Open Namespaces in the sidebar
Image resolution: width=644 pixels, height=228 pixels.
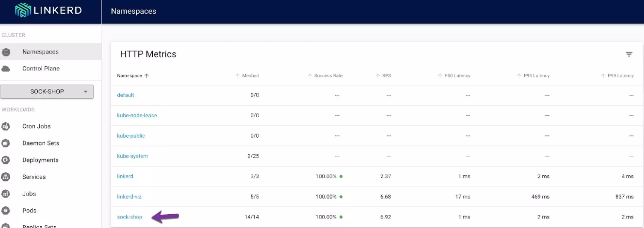point(51,52)
